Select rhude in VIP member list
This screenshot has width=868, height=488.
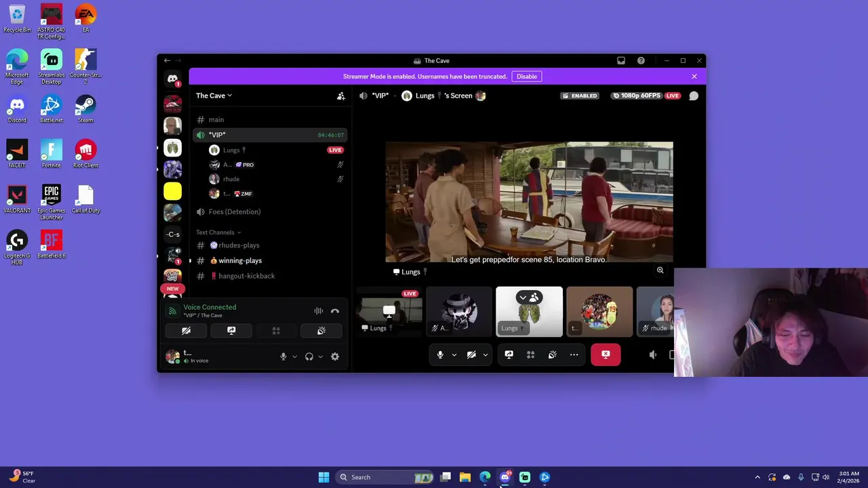pos(277,179)
